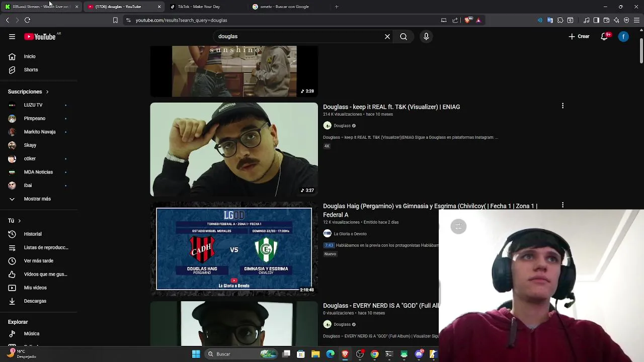Open more options for Douglas Haig video
644x362 pixels.
[x=562, y=205]
